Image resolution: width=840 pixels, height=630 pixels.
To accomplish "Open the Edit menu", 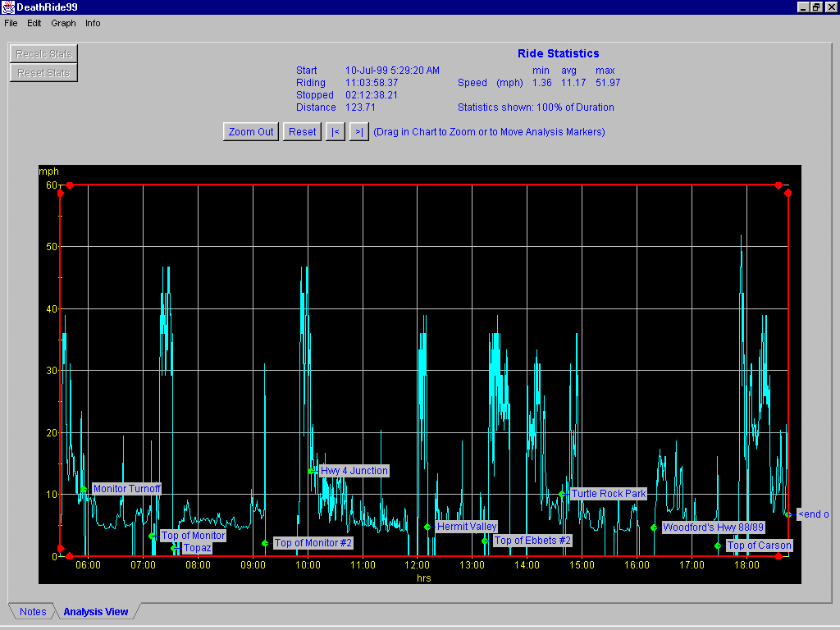I will pyautogui.click(x=34, y=23).
